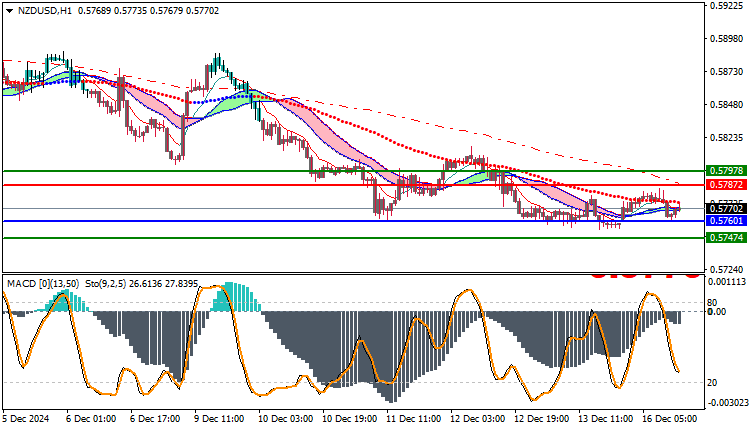Click the 0.57240 price scale value

tap(727, 270)
